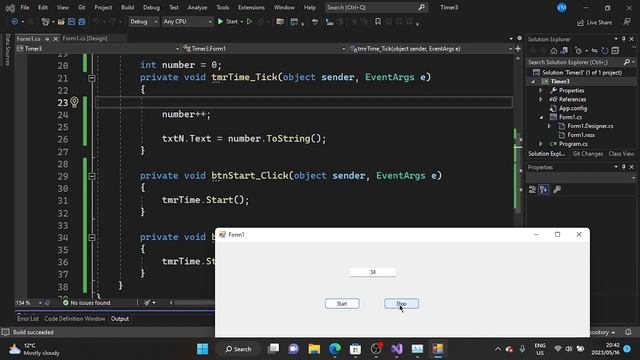Click the Solution Explorer Home icon

[553, 51]
